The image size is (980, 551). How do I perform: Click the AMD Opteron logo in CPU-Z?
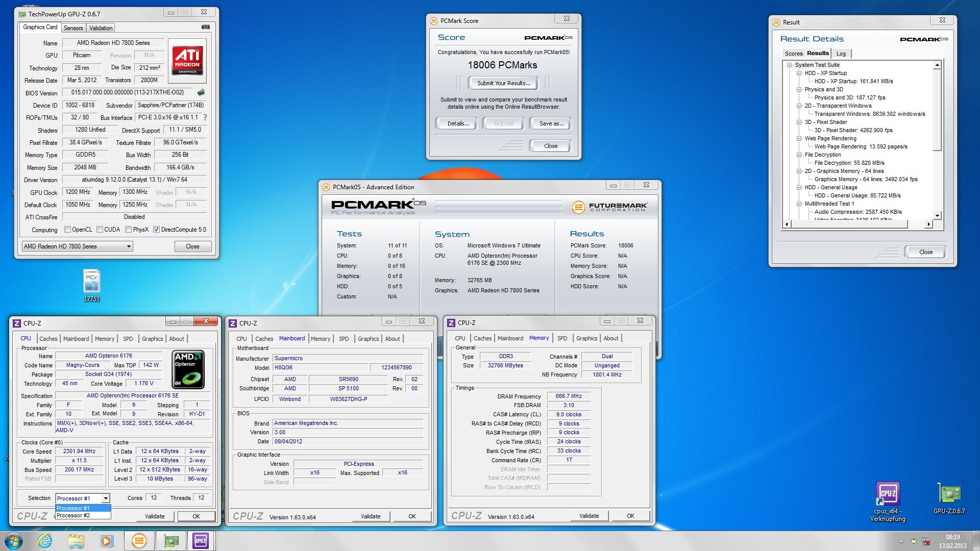188,369
